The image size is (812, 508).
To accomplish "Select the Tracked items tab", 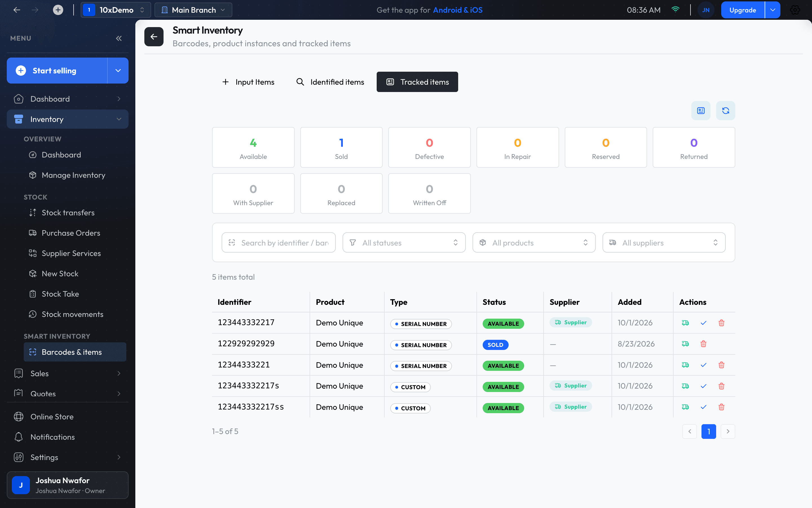I will click(x=417, y=82).
